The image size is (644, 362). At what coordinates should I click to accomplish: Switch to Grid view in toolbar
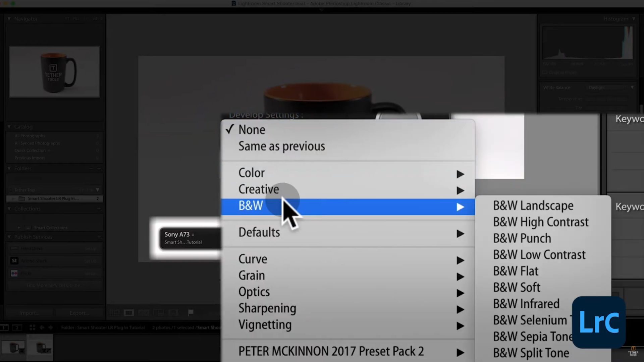[114, 313]
